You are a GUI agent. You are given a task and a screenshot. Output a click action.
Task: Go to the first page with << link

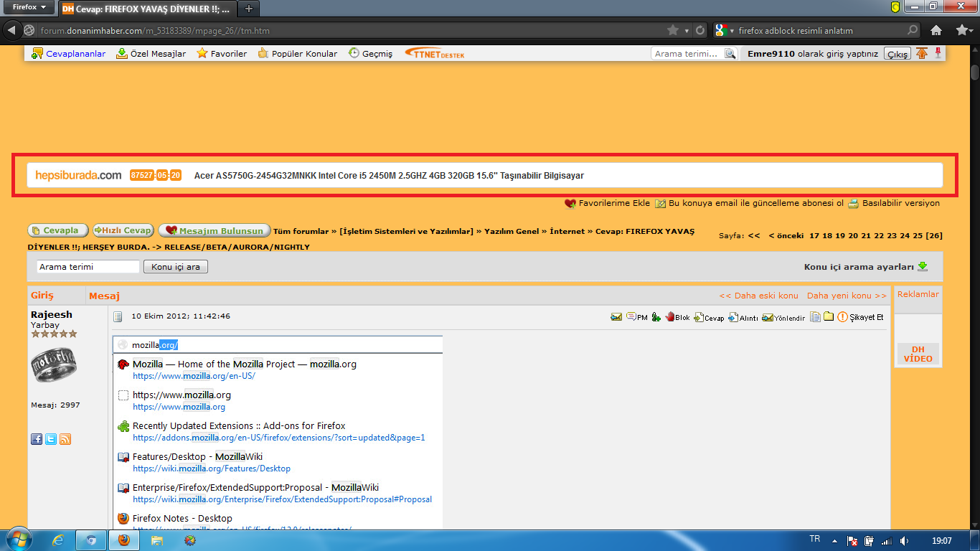tap(754, 235)
